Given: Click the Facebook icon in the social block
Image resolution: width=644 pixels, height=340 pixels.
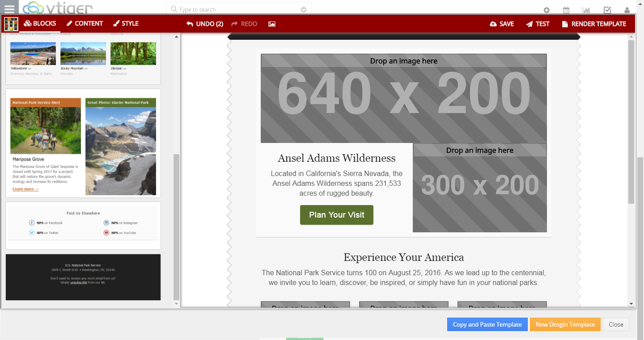Looking at the screenshot, I should coord(32,222).
